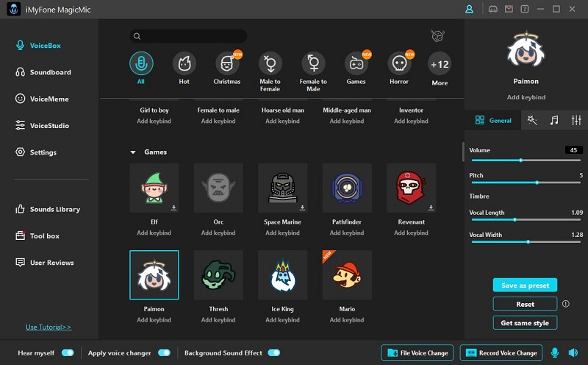Toggle the Background Sound Effect switch
588x365 pixels.
[x=274, y=352]
